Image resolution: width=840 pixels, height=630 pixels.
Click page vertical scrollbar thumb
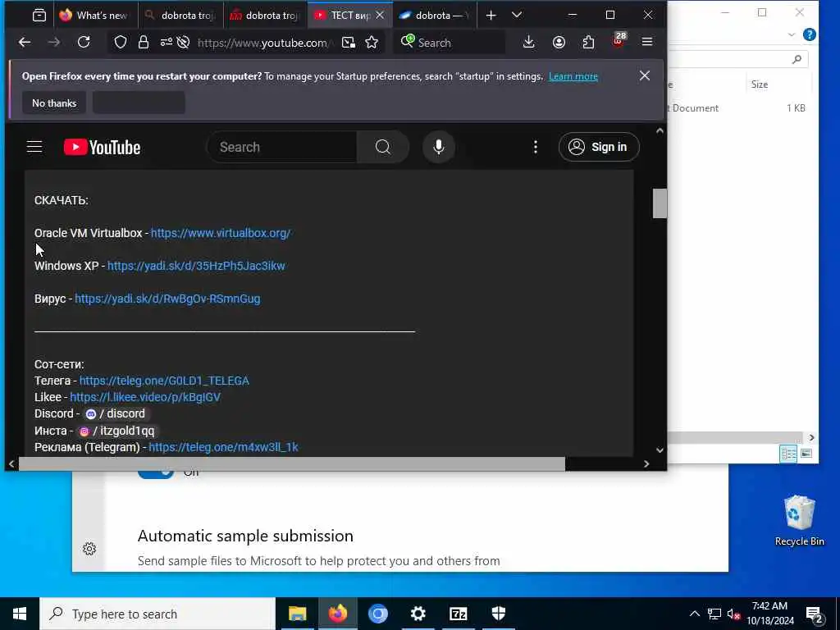pyautogui.click(x=660, y=203)
